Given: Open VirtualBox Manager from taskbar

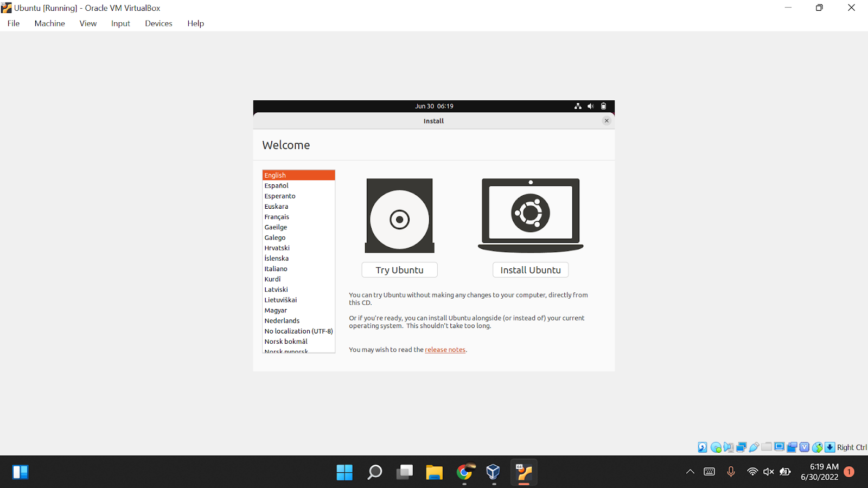Looking at the screenshot, I should click(493, 472).
